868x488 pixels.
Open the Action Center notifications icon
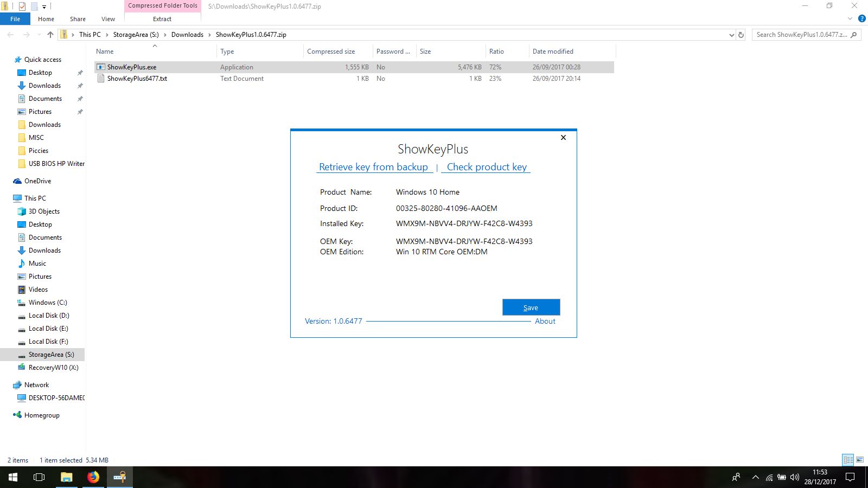[x=850, y=477]
